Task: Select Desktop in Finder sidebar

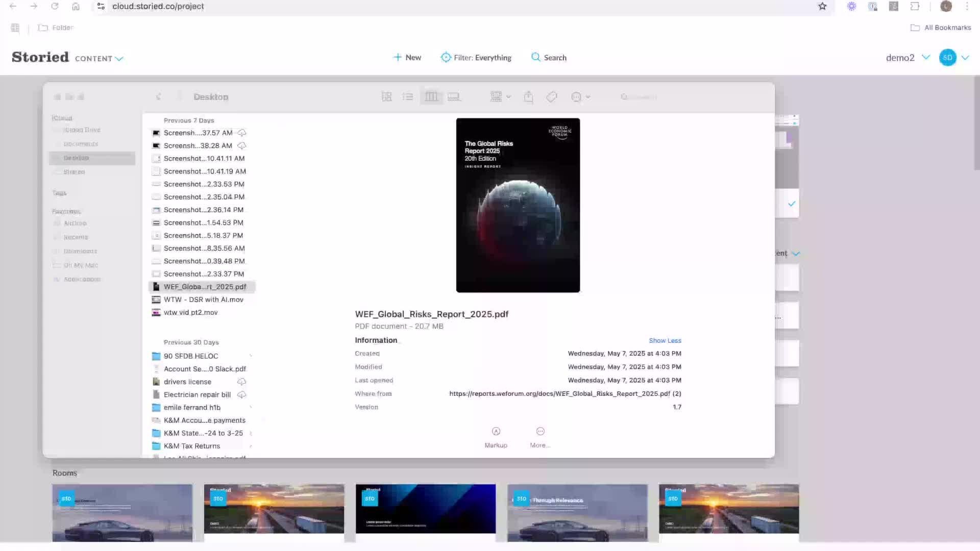Action: click(x=76, y=158)
